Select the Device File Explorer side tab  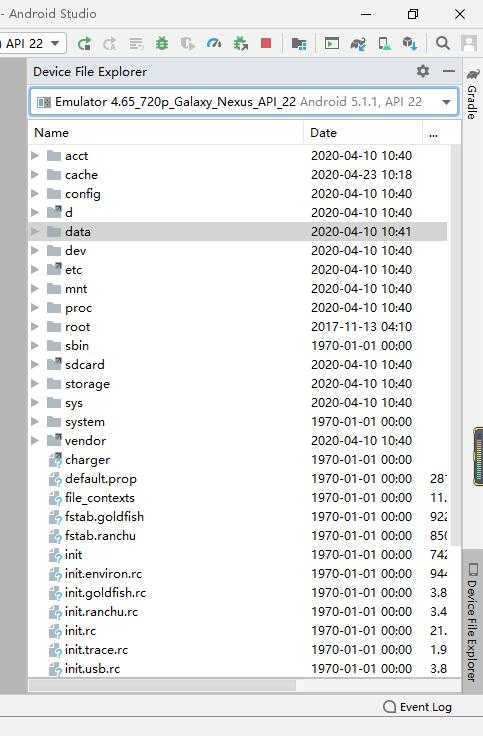click(x=472, y=622)
